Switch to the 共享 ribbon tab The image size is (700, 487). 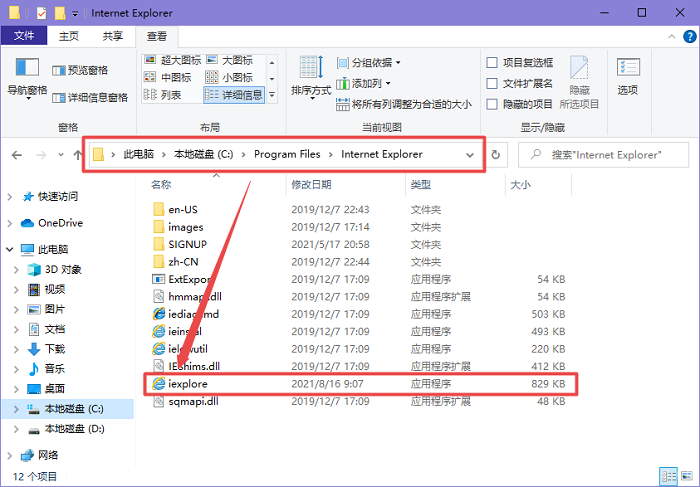[112, 36]
